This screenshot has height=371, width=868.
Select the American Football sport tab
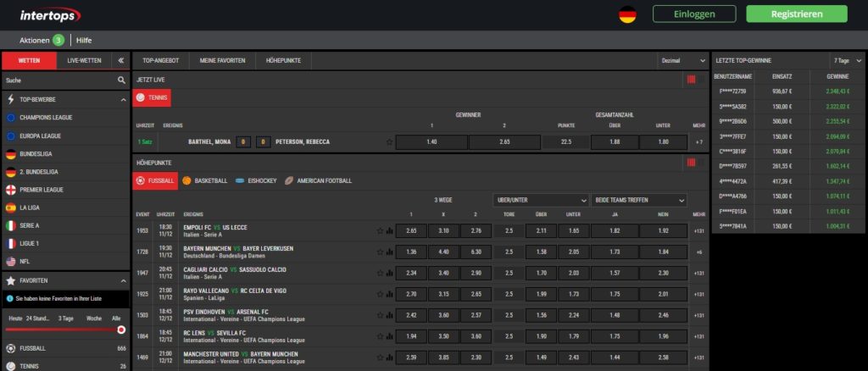pyautogui.click(x=318, y=180)
